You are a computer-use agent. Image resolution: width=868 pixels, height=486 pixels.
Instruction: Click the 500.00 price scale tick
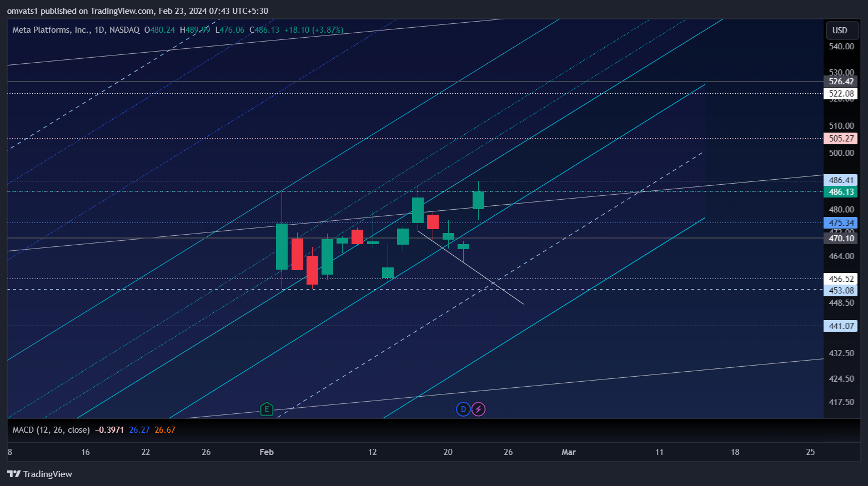click(x=841, y=153)
